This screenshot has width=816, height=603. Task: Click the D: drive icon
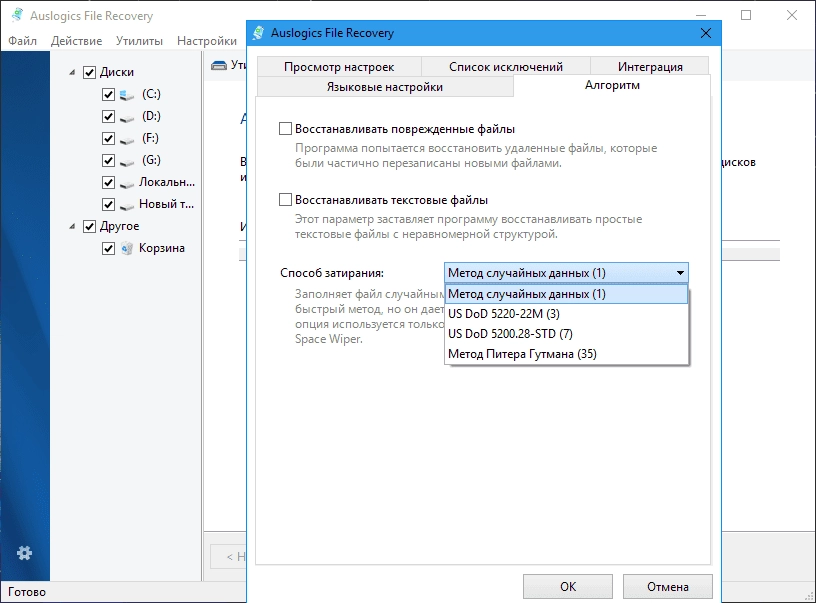click(x=126, y=117)
